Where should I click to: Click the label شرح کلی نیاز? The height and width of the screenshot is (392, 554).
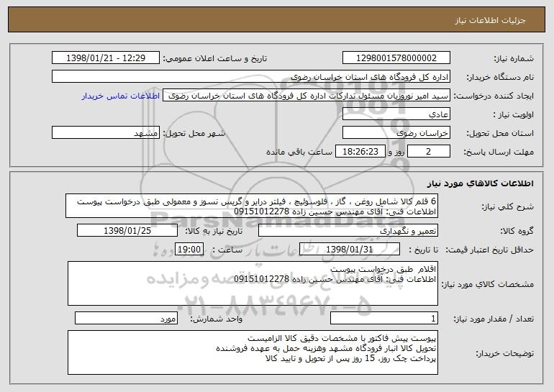pos(508,207)
